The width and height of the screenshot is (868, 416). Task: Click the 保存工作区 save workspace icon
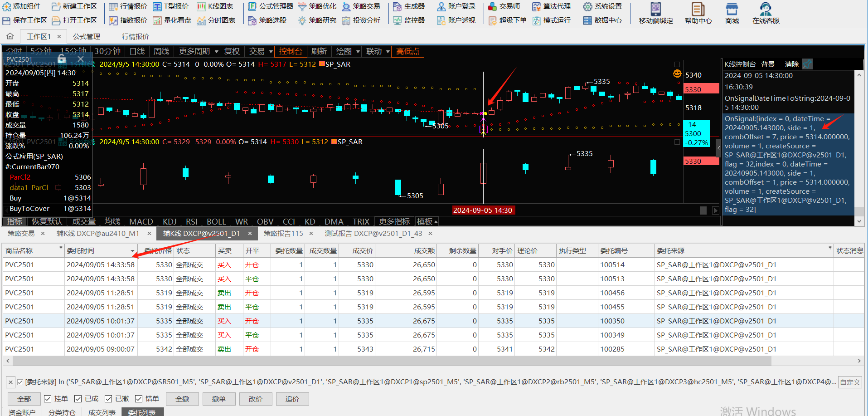coord(6,20)
